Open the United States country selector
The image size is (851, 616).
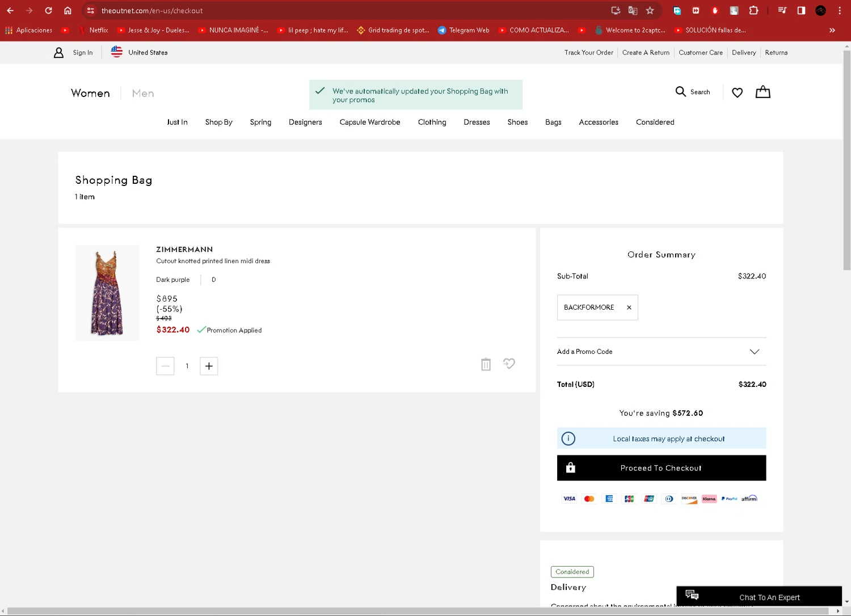tap(140, 53)
